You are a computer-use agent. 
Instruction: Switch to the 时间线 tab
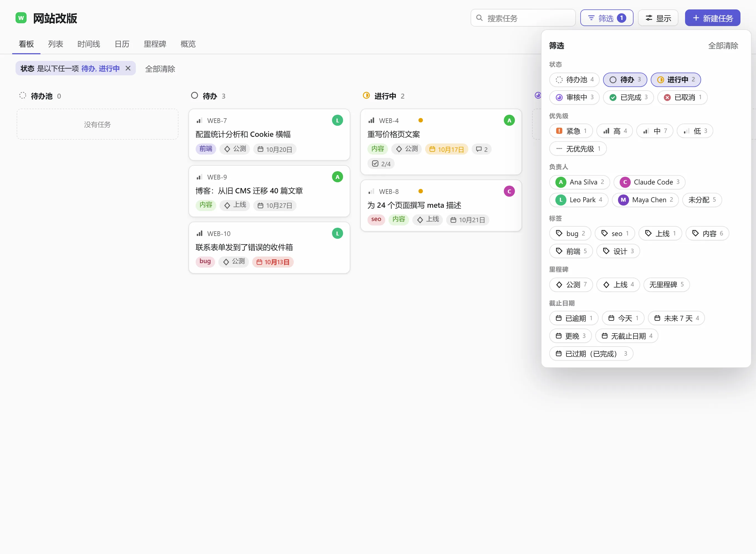coord(89,44)
